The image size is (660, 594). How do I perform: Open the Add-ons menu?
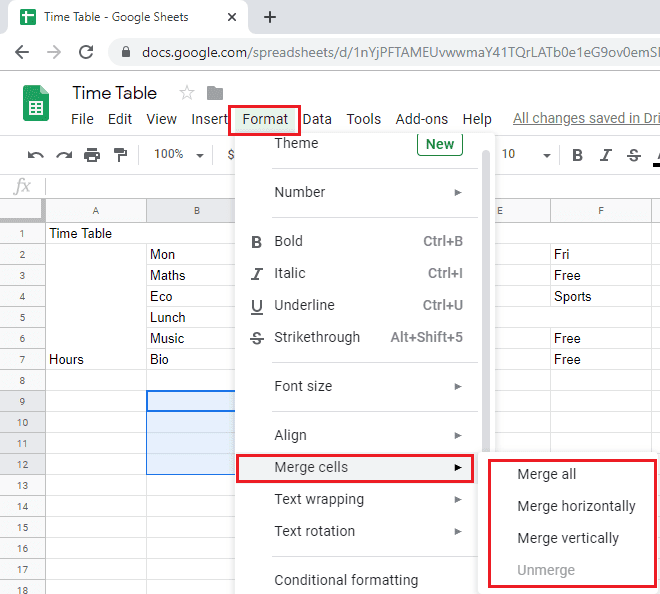421,119
